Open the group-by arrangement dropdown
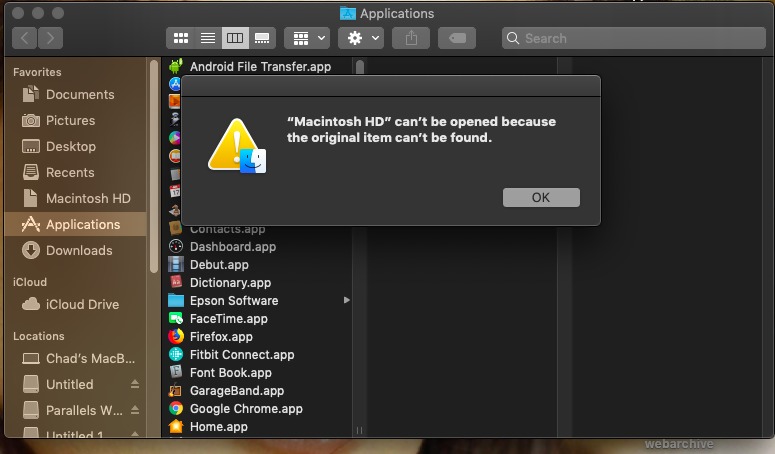 click(307, 38)
